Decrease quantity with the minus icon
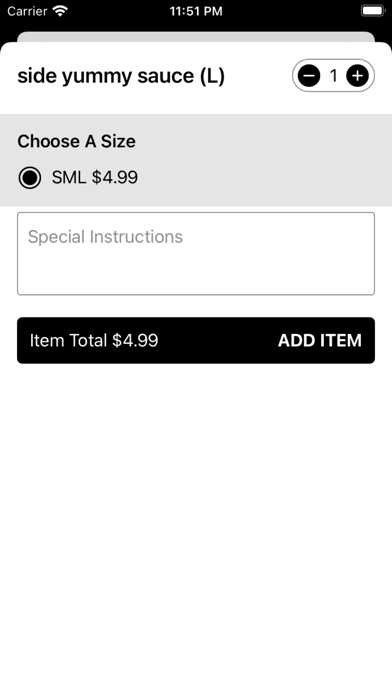 point(309,76)
